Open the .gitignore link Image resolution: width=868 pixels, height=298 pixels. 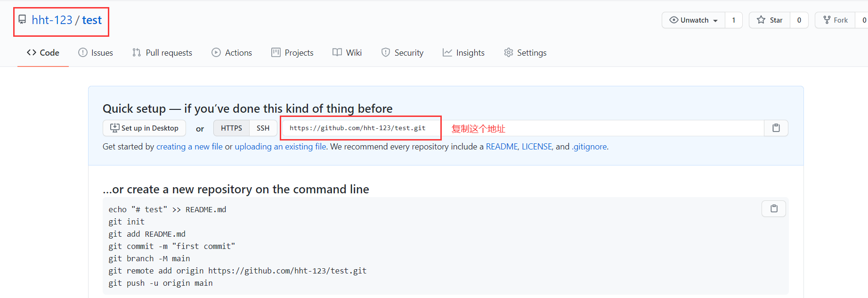point(589,147)
